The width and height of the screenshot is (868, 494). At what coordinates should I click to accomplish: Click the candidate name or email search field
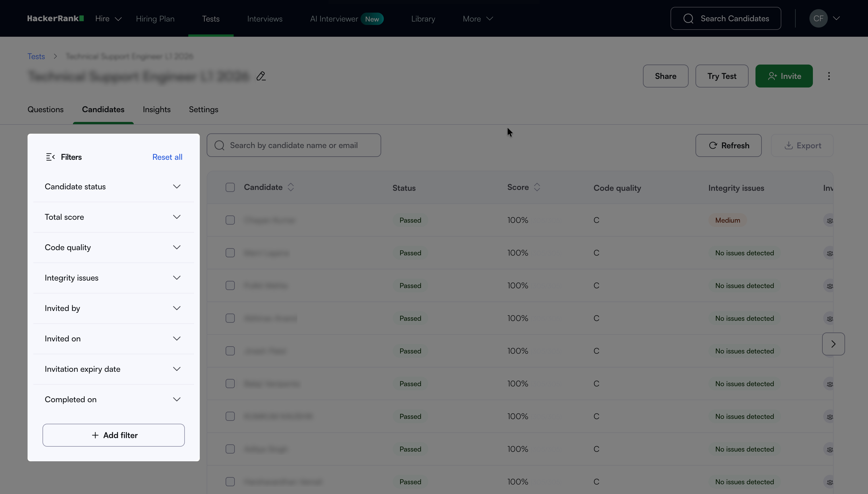294,145
